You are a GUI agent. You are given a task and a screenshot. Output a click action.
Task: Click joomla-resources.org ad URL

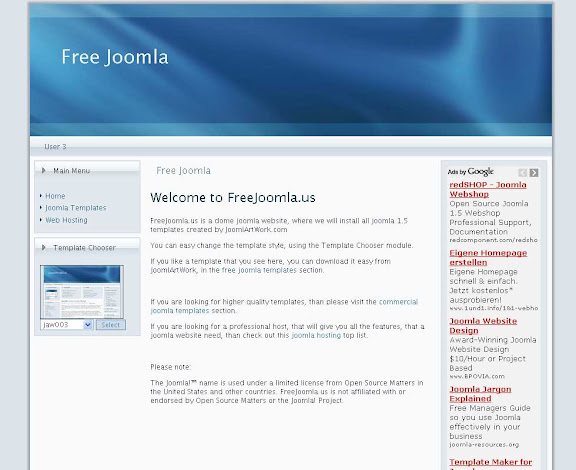484,445
